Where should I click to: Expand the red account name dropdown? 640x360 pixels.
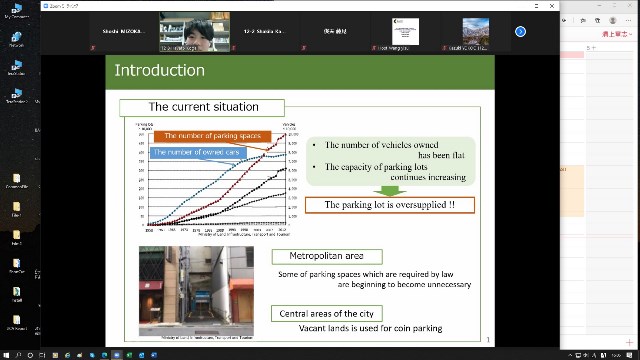point(617,34)
